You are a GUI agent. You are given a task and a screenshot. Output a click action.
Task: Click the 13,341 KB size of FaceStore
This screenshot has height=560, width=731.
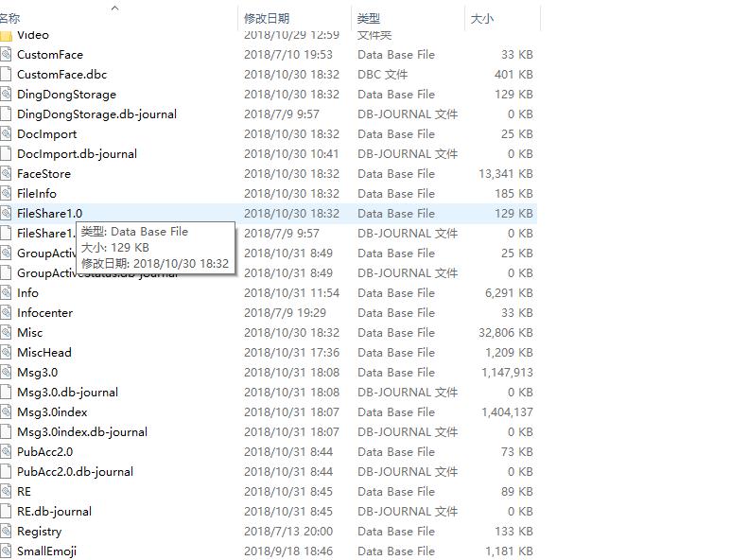pos(506,174)
